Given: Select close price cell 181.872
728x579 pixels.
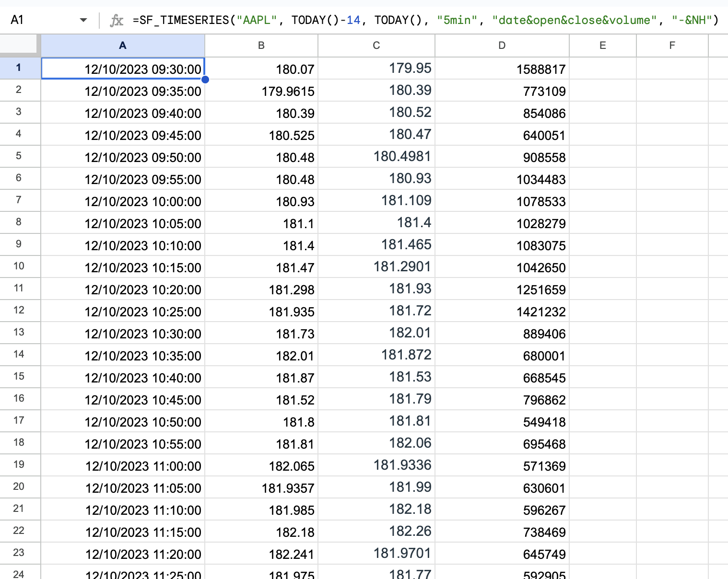Looking at the screenshot, I should pyautogui.click(x=376, y=355).
